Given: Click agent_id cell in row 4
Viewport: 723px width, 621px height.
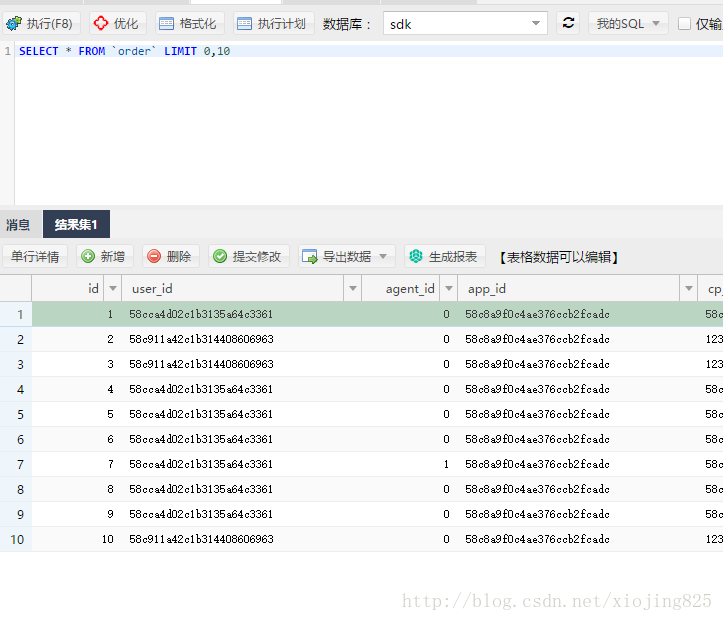Looking at the screenshot, I should pos(410,389).
